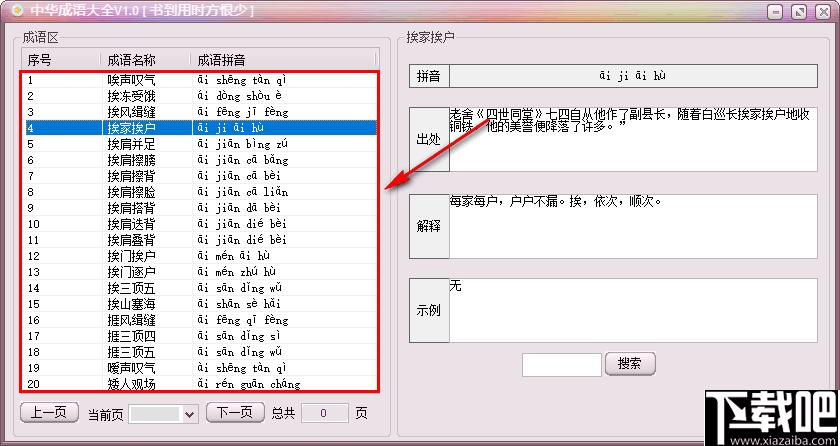
Task: Select idiom row 挨门挨户
Action: (x=200, y=256)
